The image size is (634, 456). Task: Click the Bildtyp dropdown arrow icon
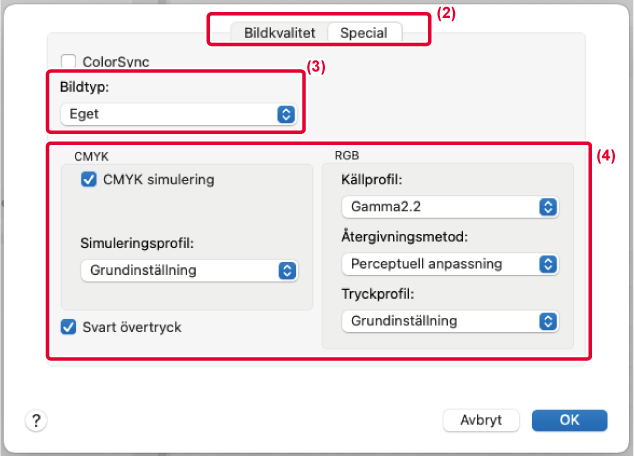click(286, 114)
